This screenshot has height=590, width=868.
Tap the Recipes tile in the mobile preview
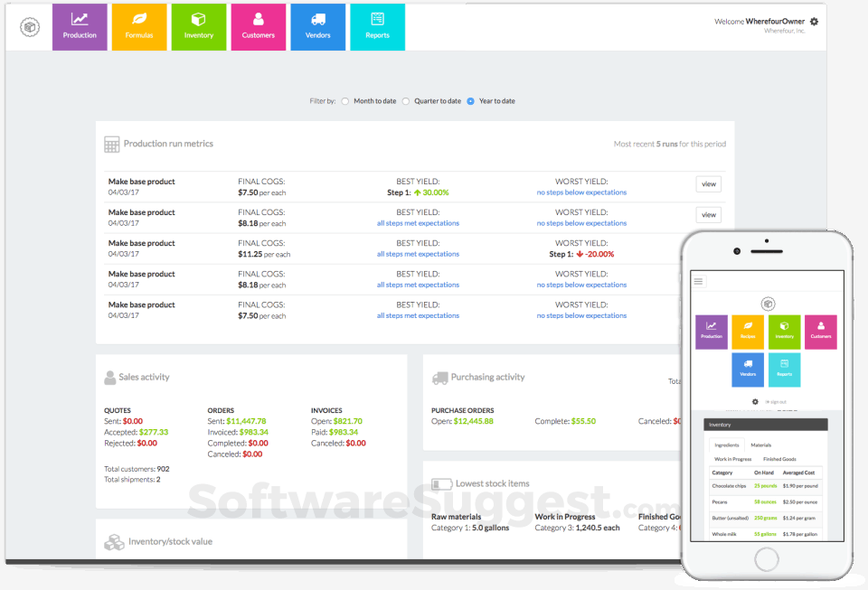(746, 331)
